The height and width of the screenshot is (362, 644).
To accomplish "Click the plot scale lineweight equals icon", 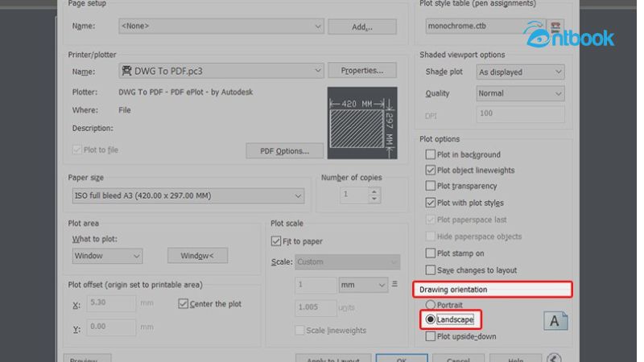I will pyautogui.click(x=394, y=284).
